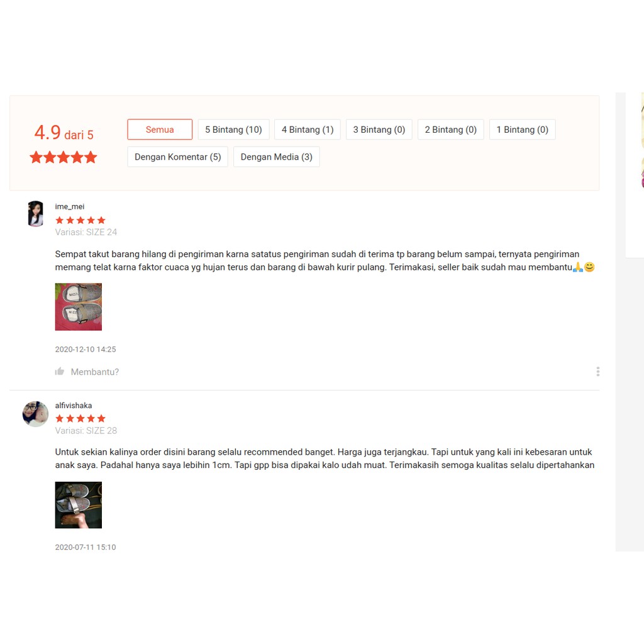
Task: Show reviews Dengan Media (3)
Action: coord(277,157)
